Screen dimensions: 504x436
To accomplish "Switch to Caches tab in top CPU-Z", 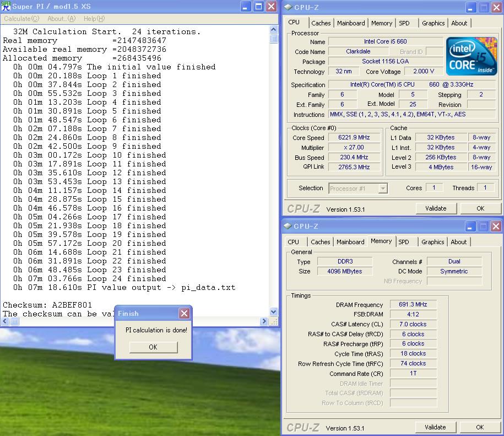I will 321,23.
